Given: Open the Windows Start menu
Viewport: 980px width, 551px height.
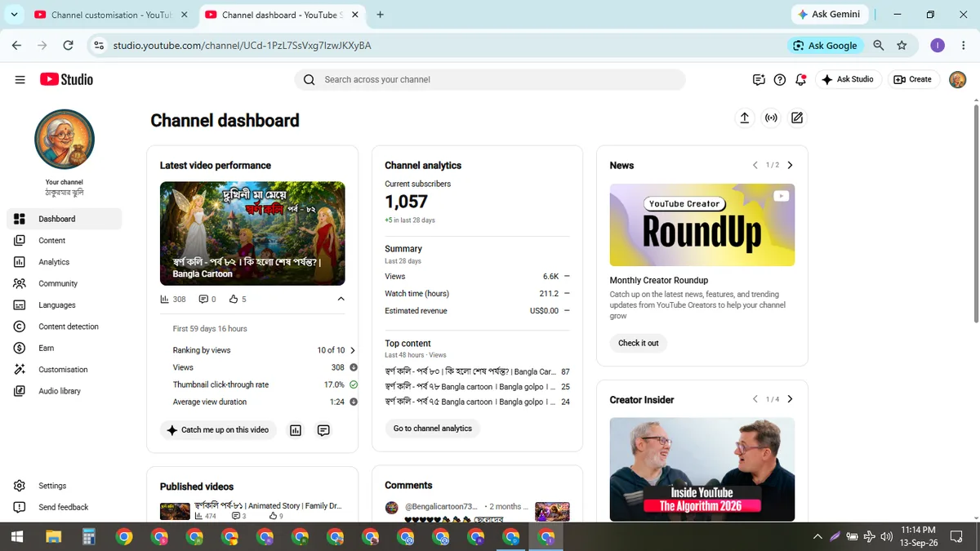Looking at the screenshot, I should coord(17,536).
